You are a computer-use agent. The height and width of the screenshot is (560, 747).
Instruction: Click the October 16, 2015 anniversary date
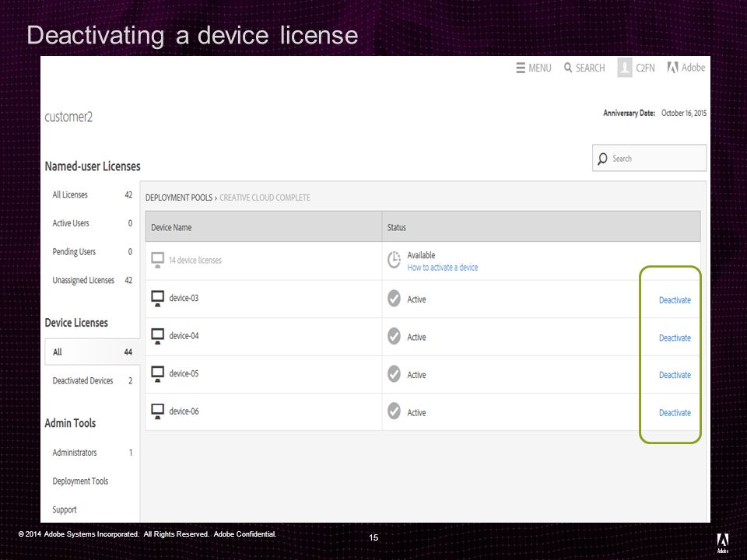point(684,114)
